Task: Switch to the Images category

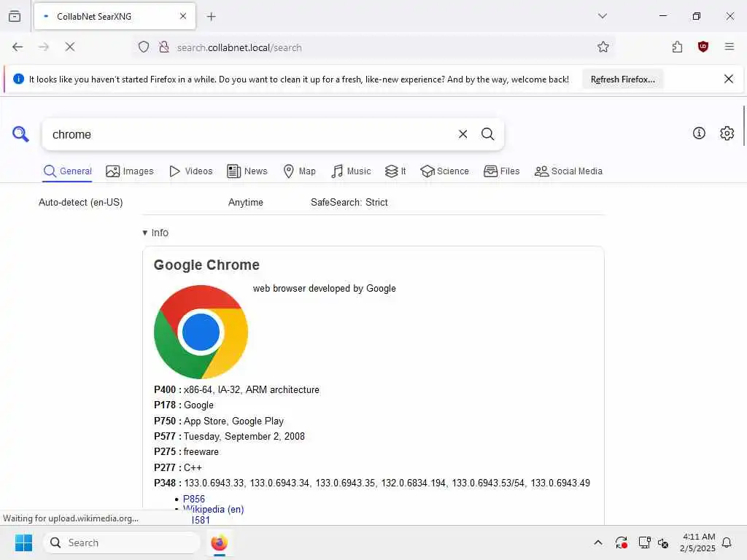Action: pyautogui.click(x=130, y=171)
